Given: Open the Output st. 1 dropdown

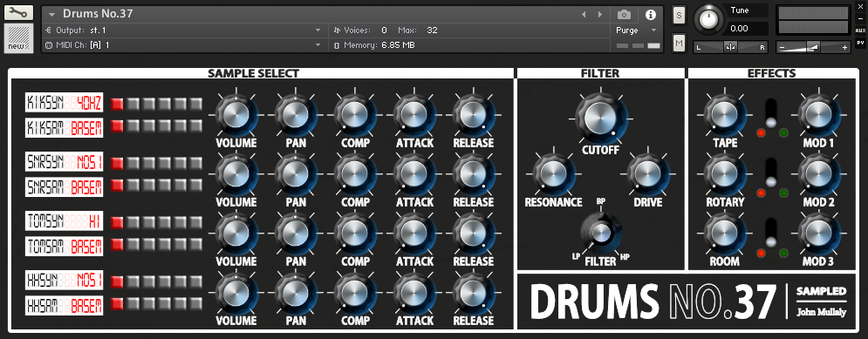Looking at the screenshot, I should (x=318, y=31).
